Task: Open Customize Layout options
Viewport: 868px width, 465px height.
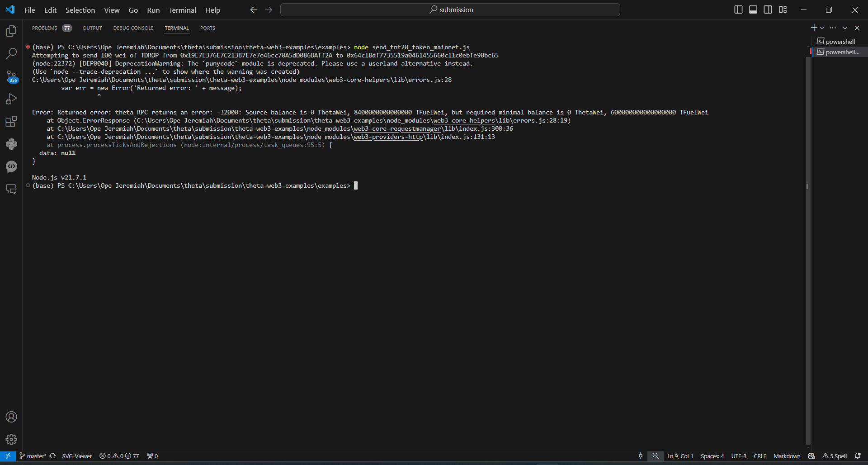Action: (783, 9)
